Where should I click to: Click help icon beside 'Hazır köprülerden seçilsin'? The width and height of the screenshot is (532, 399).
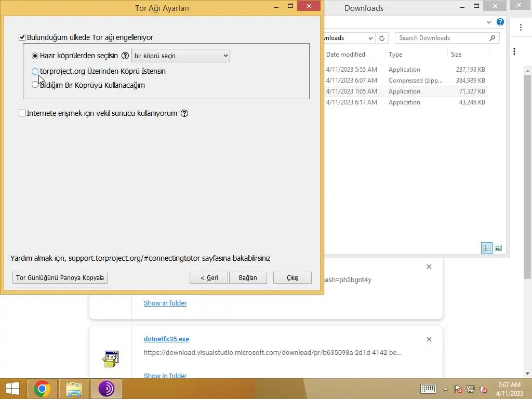click(x=125, y=56)
